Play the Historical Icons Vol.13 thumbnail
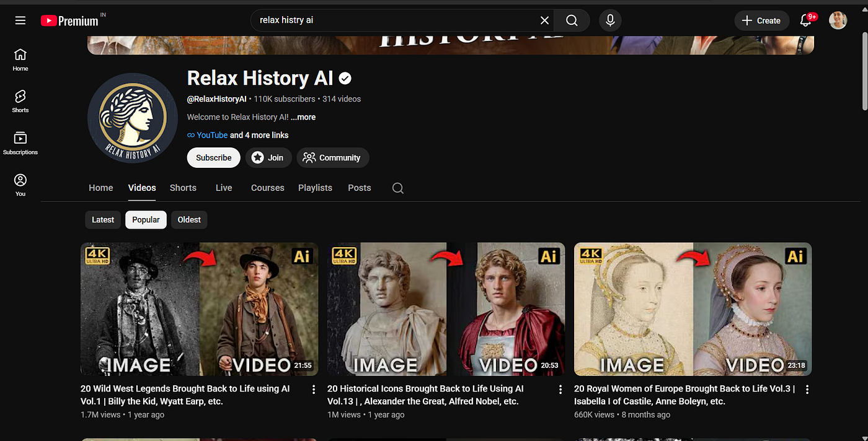 click(x=446, y=309)
